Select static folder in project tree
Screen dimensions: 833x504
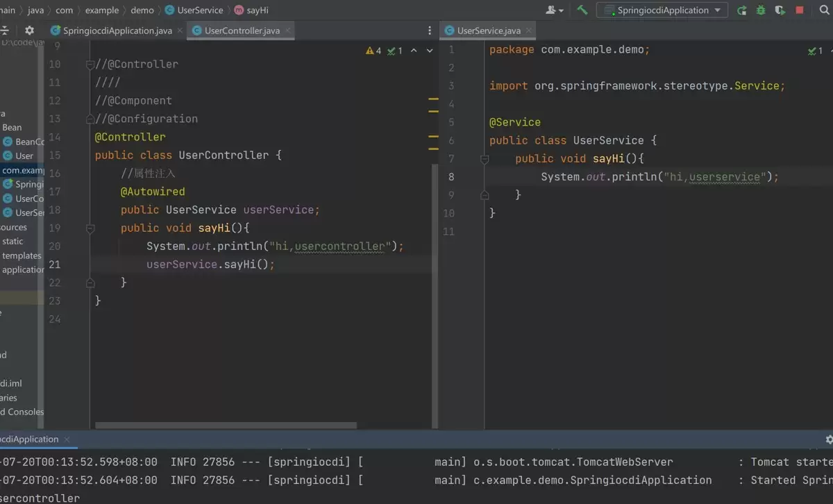[x=12, y=242]
